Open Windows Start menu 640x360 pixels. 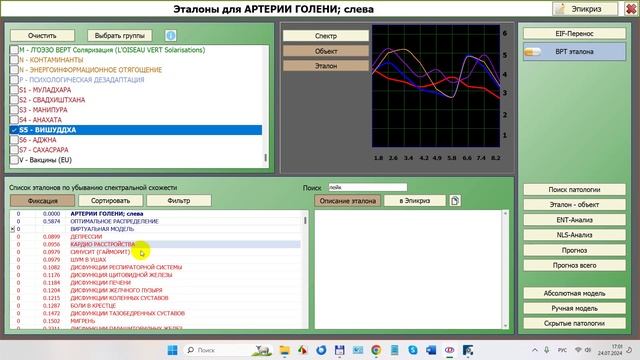173,350
